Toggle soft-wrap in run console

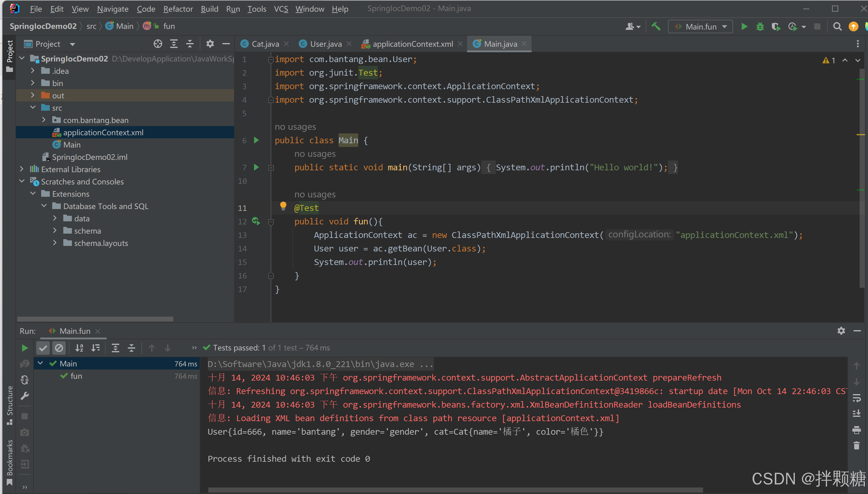pos(856,398)
